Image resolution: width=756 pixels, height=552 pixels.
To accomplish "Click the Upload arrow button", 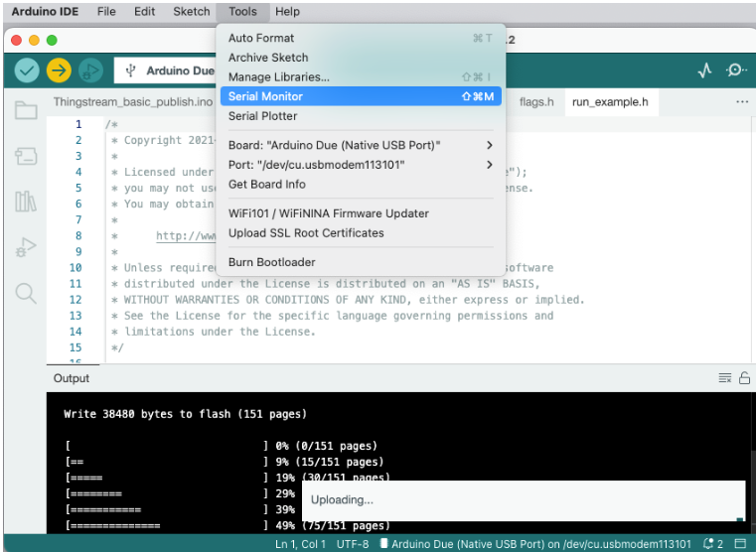I will pos(59,70).
